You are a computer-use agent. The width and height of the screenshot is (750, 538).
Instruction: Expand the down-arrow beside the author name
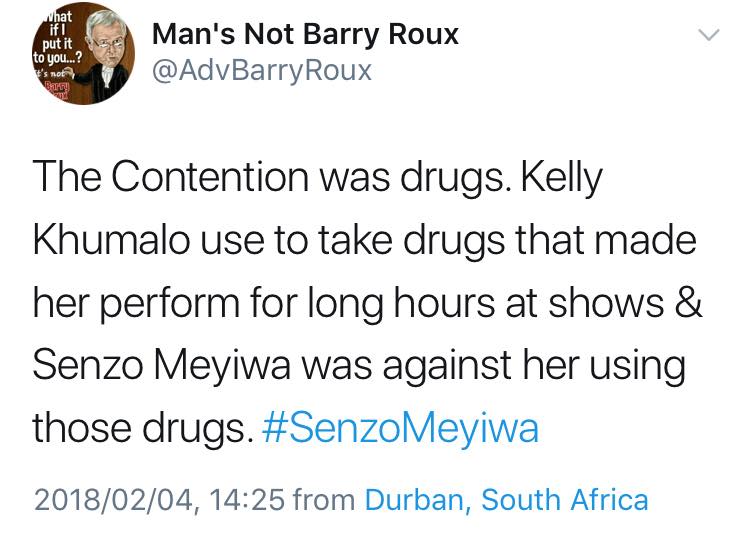click(x=708, y=35)
